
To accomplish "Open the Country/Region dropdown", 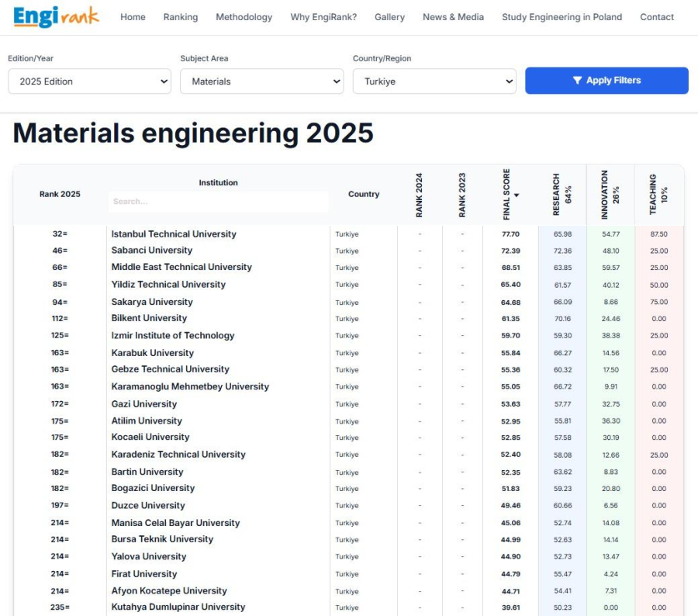I will click(x=434, y=81).
